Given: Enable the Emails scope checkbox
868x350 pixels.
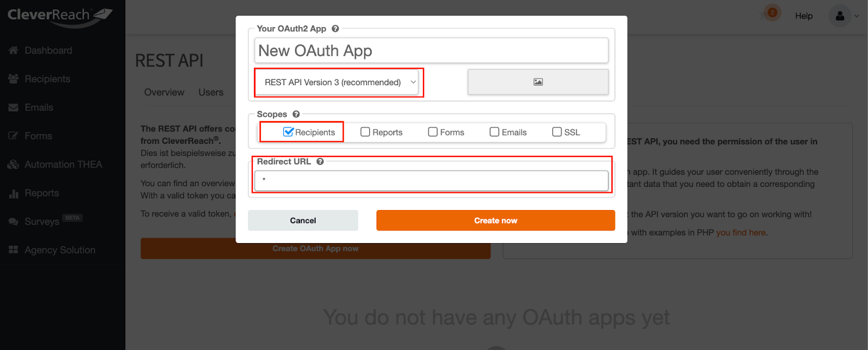Looking at the screenshot, I should click(494, 132).
